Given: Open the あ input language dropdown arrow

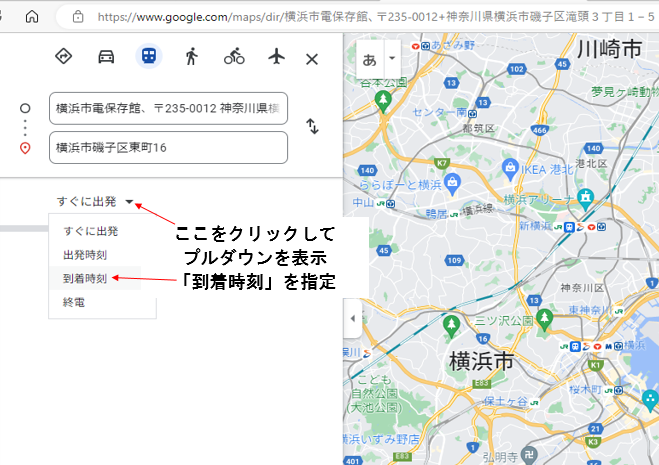Looking at the screenshot, I should pos(391,59).
